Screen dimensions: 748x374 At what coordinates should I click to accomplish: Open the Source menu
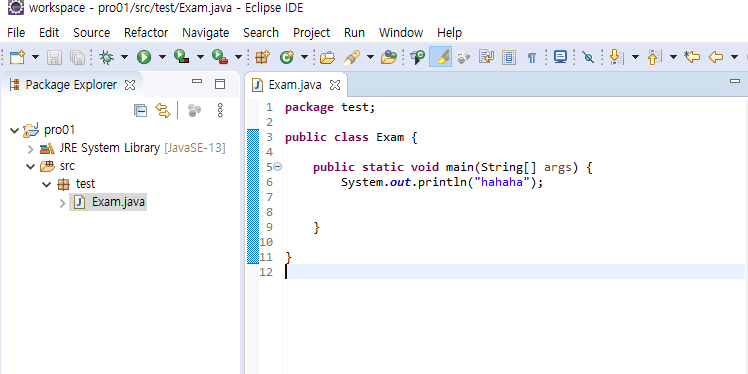click(x=92, y=32)
